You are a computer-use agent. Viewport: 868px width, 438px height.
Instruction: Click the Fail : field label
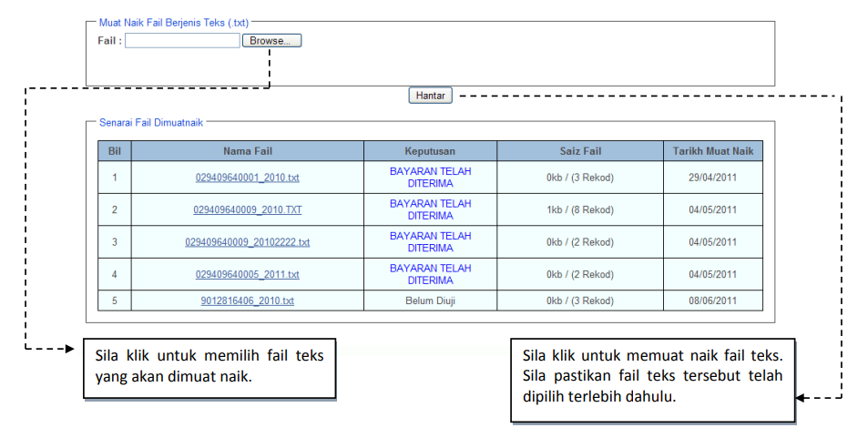pos(109,40)
